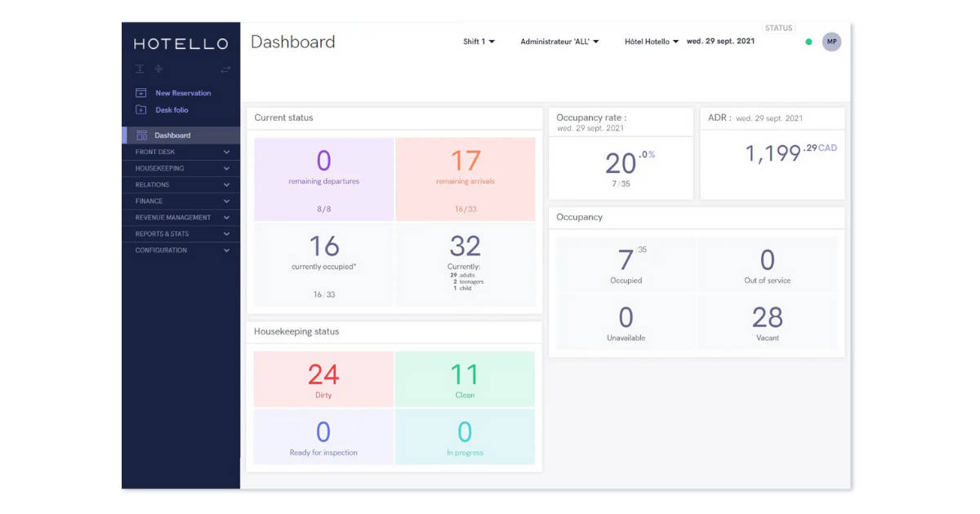Open the CONFIGURATION menu
The height and width of the screenshot is (514, 980).
coord(180,250)
